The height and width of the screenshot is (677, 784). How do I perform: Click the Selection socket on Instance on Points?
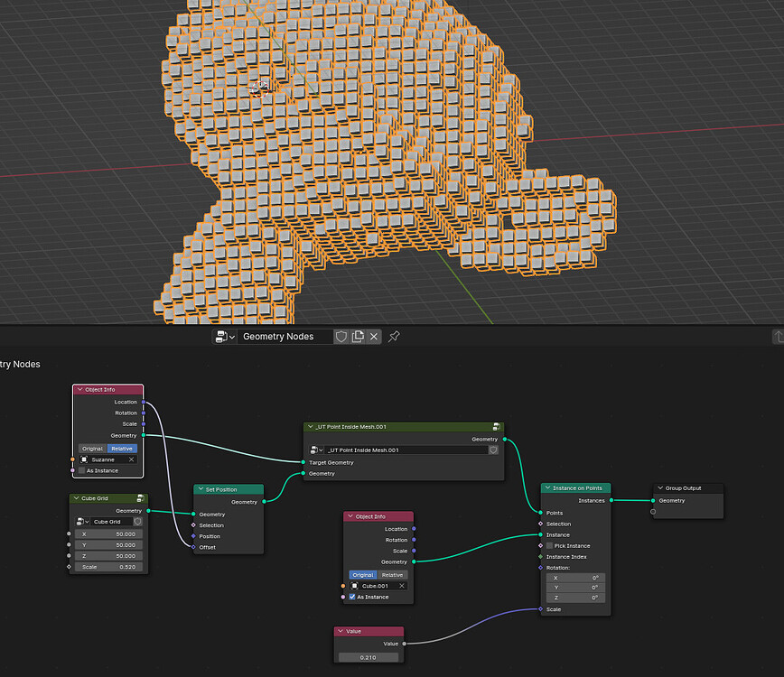pos(540,524)
